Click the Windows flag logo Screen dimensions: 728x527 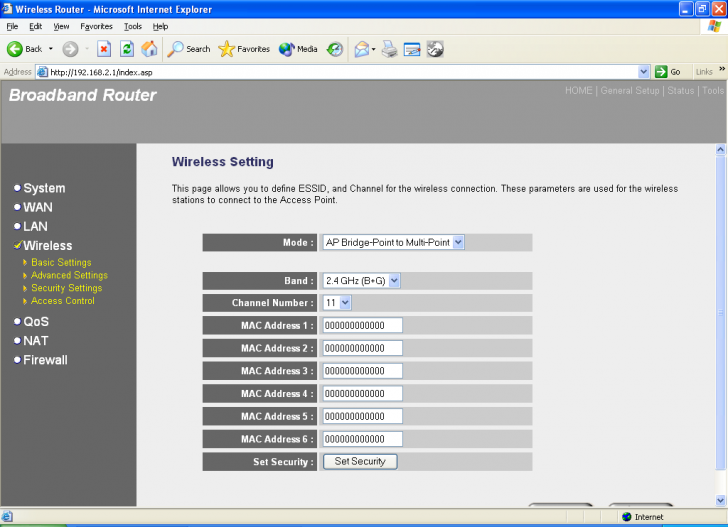click(x=714, y=26)
